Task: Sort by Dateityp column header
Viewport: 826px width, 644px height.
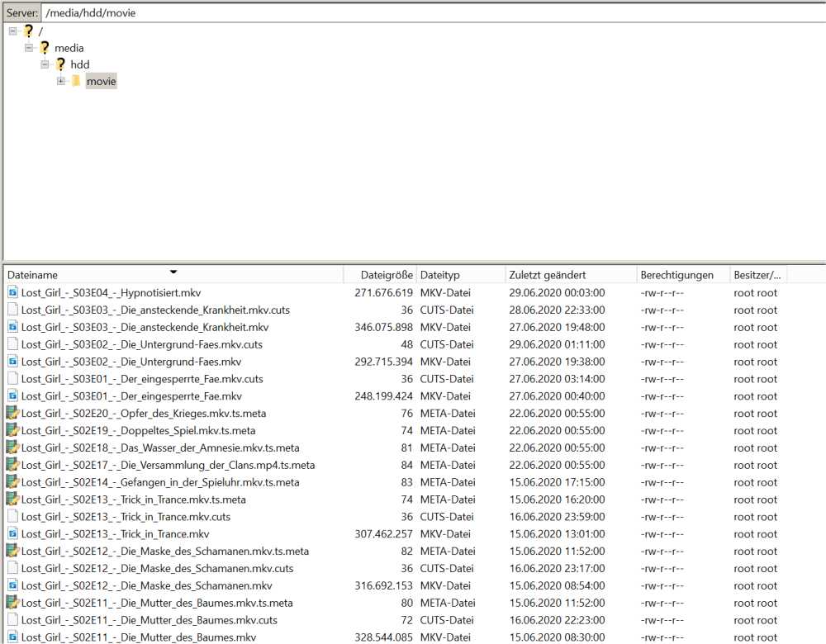Action: (440, 274)
